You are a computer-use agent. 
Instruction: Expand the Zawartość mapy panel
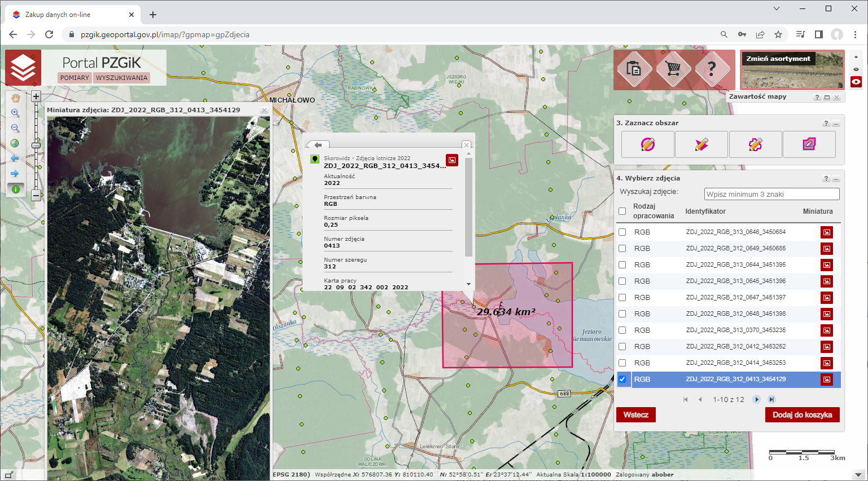[x=827, y=98]
